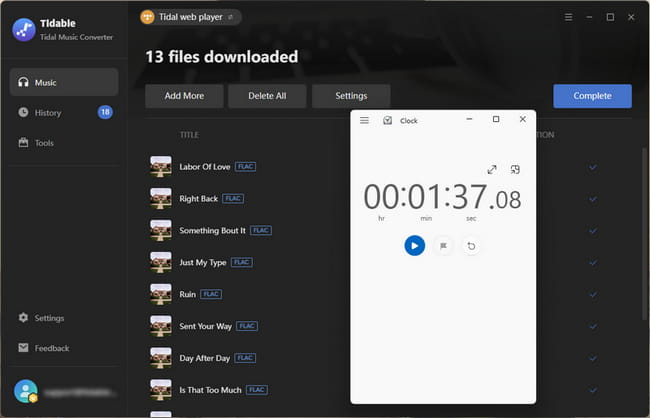Click the Settings button above list
The image size is (650, 418).
[351, 96]
